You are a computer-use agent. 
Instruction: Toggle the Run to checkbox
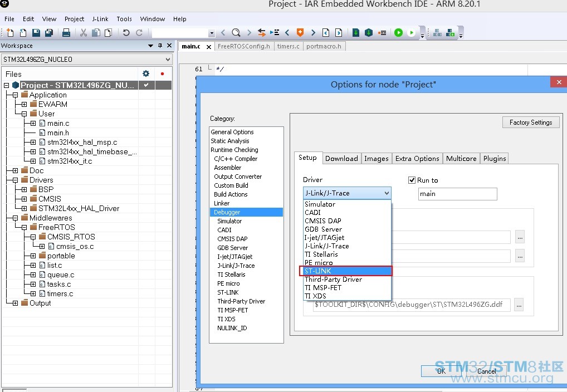[x=412, y=180]
